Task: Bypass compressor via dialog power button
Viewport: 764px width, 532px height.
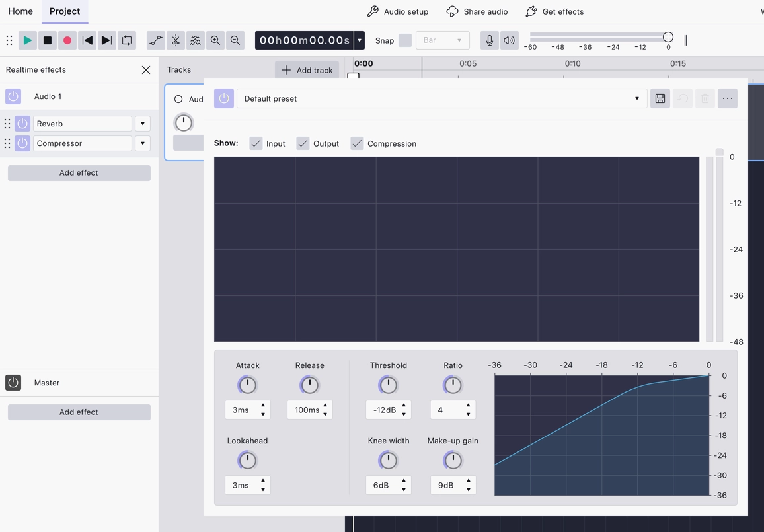Action: (x=224, y=99)
